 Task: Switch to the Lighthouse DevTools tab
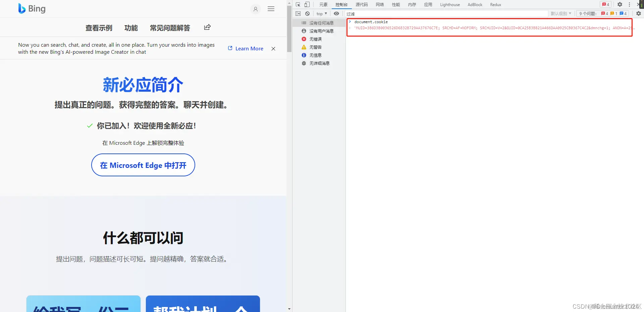click(450, 5)
